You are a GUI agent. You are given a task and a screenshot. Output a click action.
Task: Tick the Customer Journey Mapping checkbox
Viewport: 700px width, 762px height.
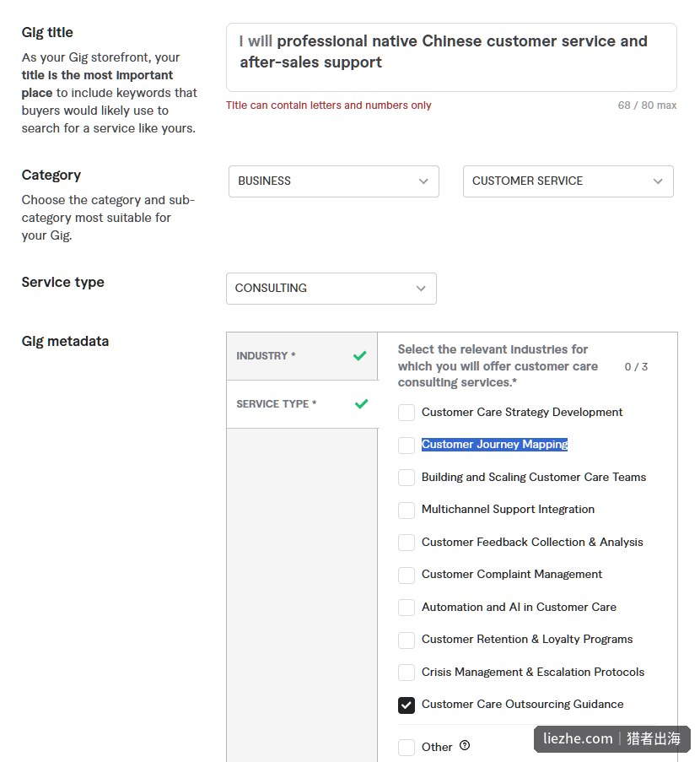[407, 446]
